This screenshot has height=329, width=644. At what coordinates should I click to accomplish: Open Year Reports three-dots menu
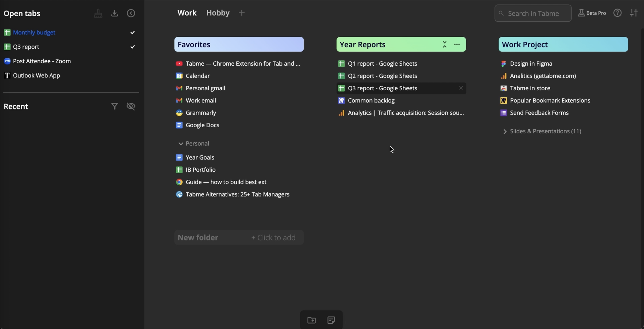[457, 44]
